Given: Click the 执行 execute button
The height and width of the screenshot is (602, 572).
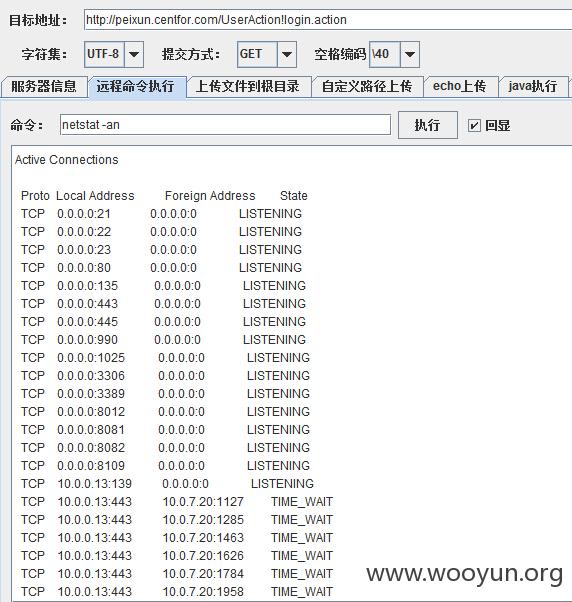Looking at the screenshot, I should coord(428,125).
